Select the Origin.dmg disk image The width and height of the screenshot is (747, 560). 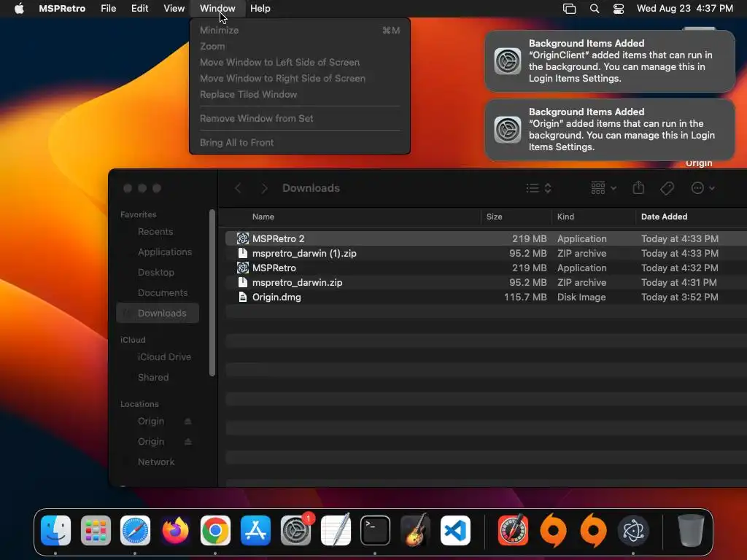click(486, 297)
